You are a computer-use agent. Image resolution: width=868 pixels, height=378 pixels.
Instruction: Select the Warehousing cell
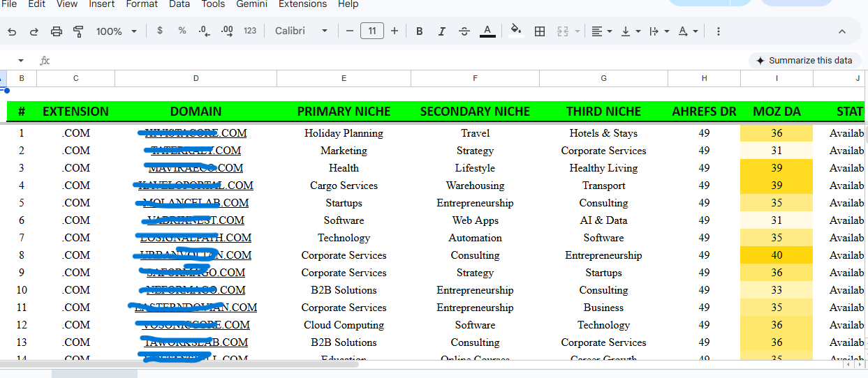(x=476, y=186)
